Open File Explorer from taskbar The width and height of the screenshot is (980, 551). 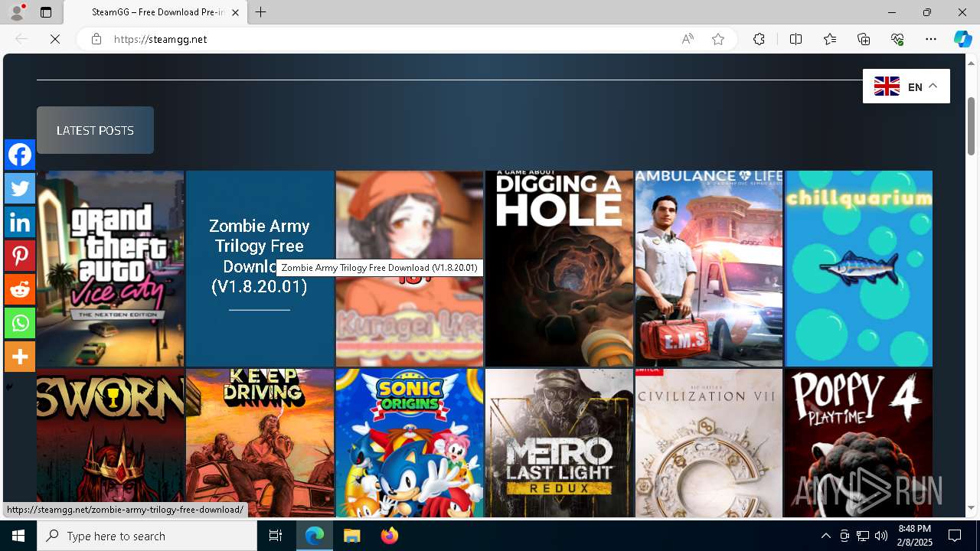click(x=351, y=536)
